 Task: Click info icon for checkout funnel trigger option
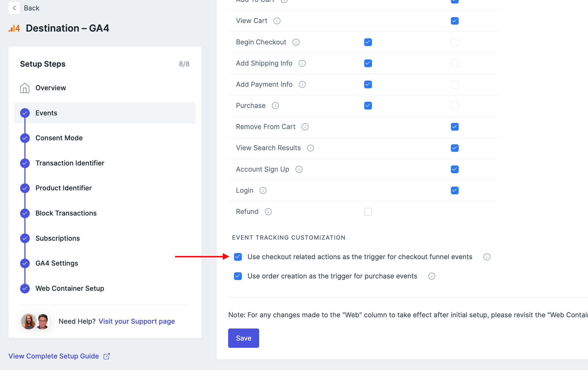[x=487, y=257]
